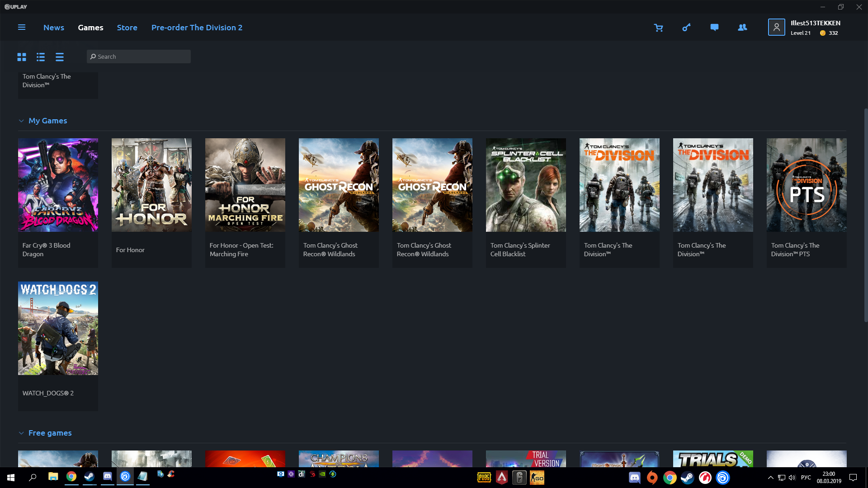868x488 pixels.
Task: Open the Store tab
Action: click(x=127, y=28)
